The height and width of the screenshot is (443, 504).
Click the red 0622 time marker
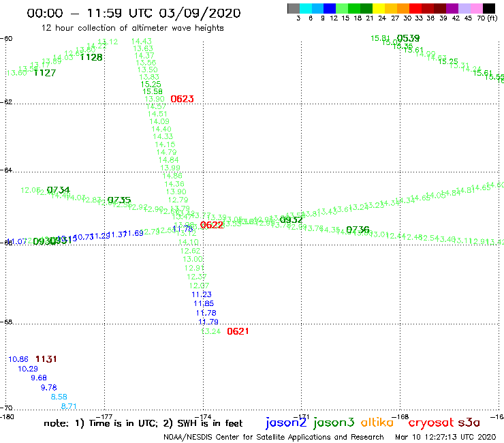coord(212,225)
